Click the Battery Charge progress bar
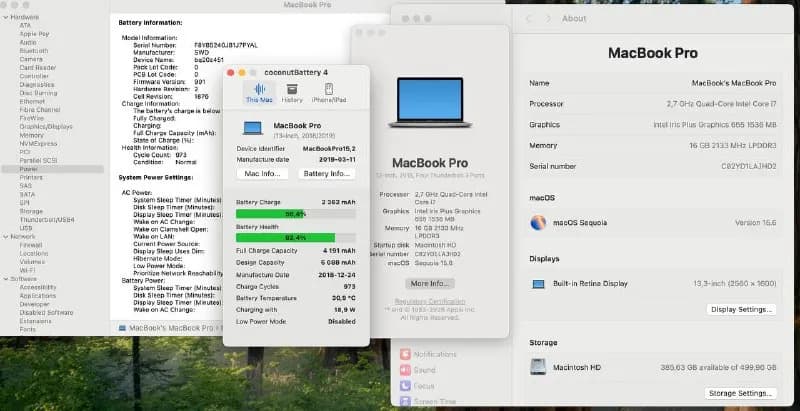Viewport: 800px width, 411px height. (295, 214)
